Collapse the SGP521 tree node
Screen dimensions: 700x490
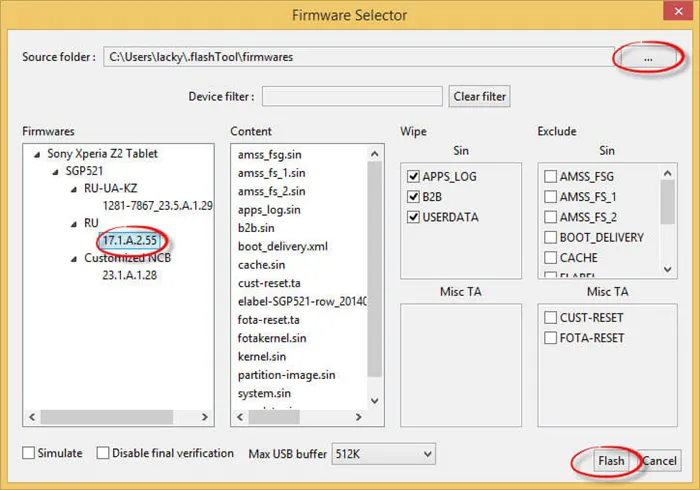click(55, 172)
